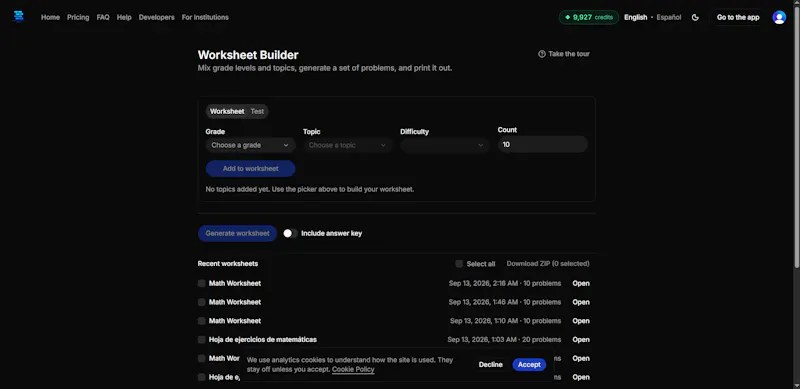Check the 1:10 AM Math Worksheet checkbox

click(202, 321)
